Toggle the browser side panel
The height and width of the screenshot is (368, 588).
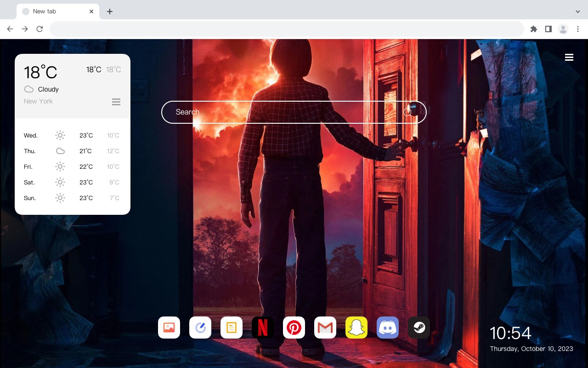[x=548, y=29]
